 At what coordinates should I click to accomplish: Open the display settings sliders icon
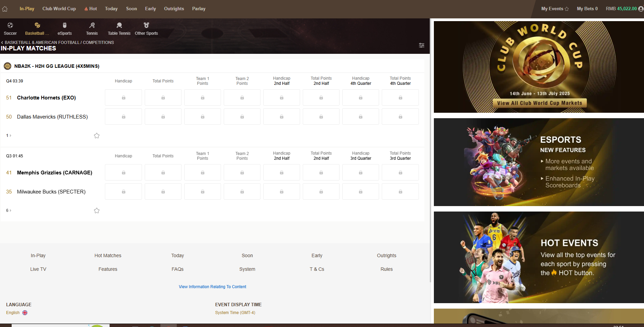422,45
